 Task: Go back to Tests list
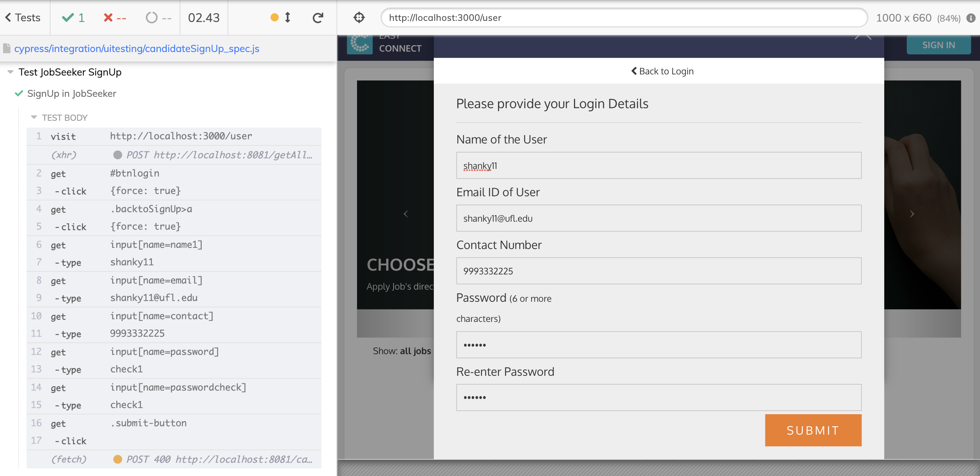click(23, 18)
